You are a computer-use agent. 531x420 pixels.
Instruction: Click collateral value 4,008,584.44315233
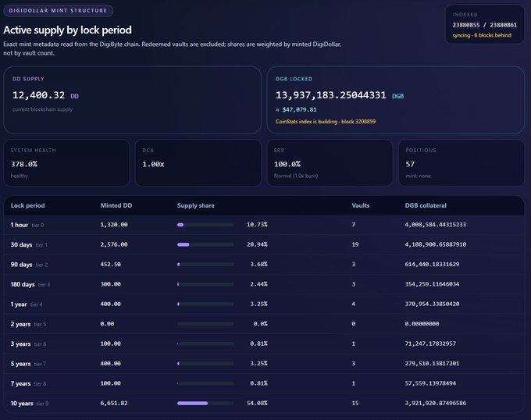(x=436, y=224)
